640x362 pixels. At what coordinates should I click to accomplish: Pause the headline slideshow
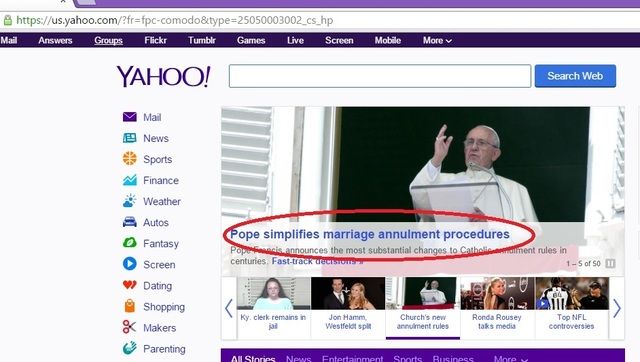(610, 264)
